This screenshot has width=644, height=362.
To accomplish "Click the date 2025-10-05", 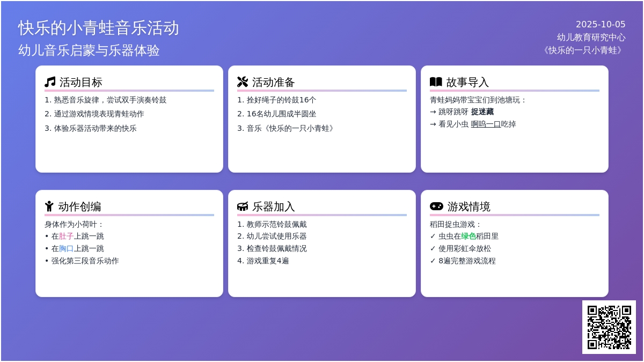I will tap(600, 25).
